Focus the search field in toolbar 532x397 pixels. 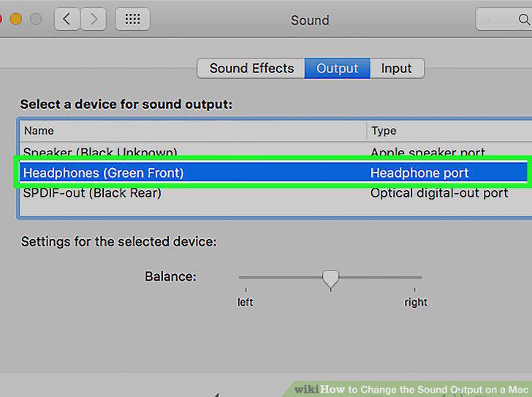pos(504,19)
